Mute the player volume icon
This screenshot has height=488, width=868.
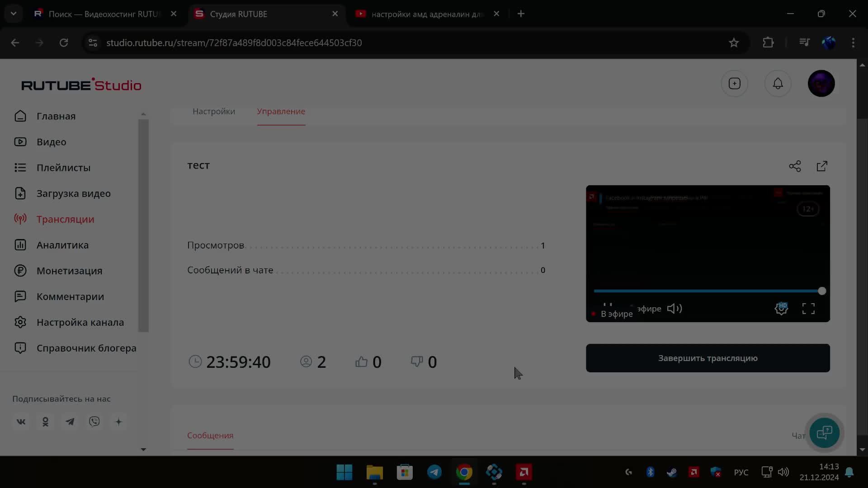(675, 309)
